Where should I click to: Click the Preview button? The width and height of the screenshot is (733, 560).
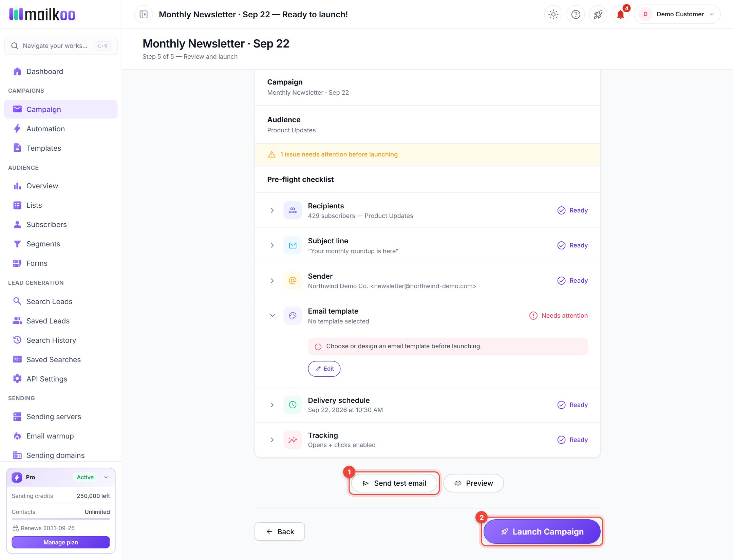(473, 483)
